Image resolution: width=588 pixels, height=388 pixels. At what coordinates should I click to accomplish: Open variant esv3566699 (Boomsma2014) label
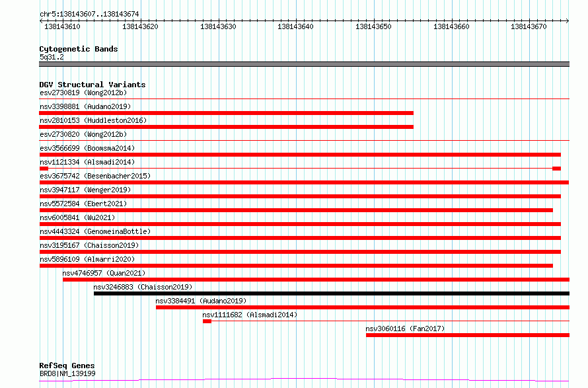click(87, 148)
